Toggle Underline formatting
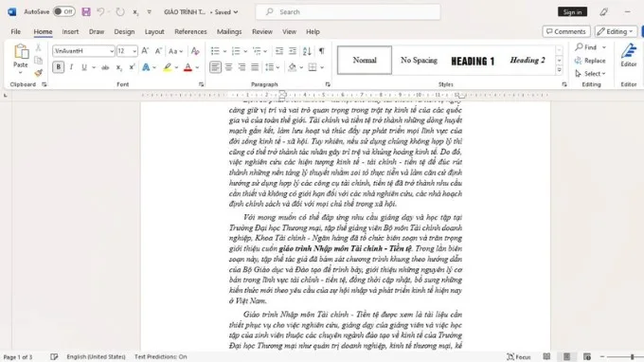Screen dimensions: 644x362 (84, 67)
